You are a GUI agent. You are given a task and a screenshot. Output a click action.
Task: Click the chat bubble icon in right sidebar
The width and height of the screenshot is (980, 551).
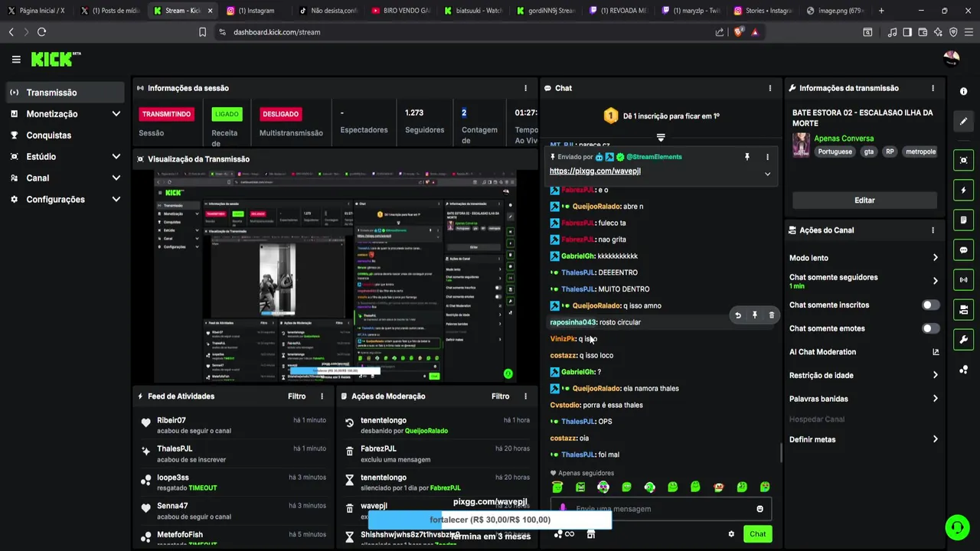coord(963,249)
